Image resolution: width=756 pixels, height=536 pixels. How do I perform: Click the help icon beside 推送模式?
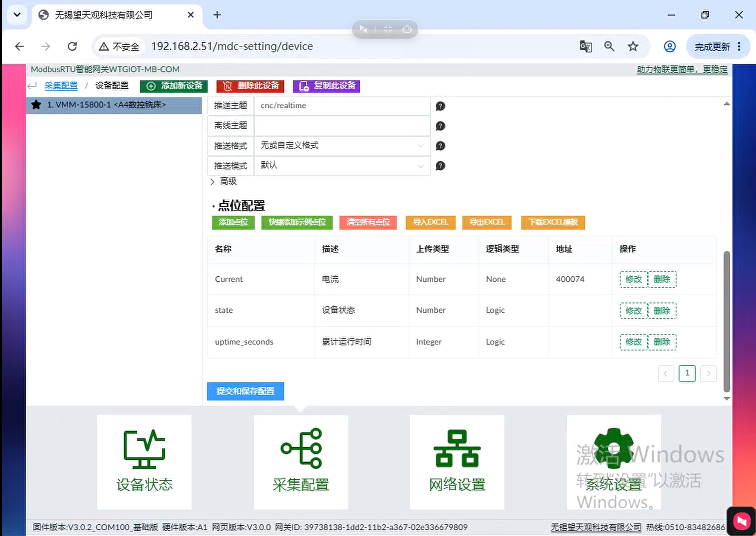coord(440,165)
